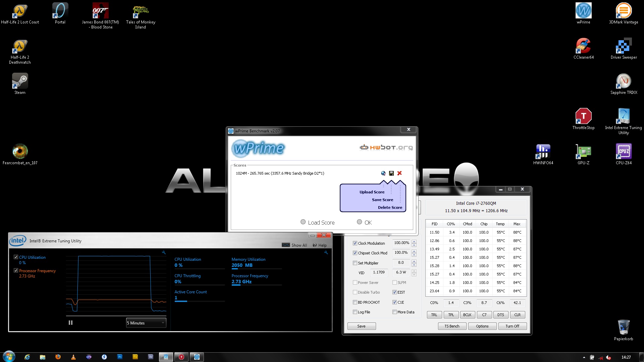Viewport: 644px width, 362px height.
Task: Uncheck the Chipset Clock Mod checkbox
Action: pyautogui.click(x=355, y=253)
